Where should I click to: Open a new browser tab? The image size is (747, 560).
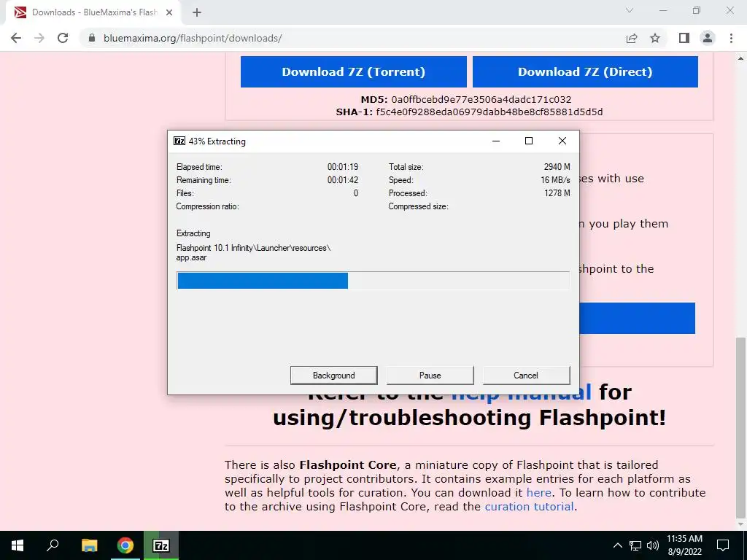click(197, 12)
